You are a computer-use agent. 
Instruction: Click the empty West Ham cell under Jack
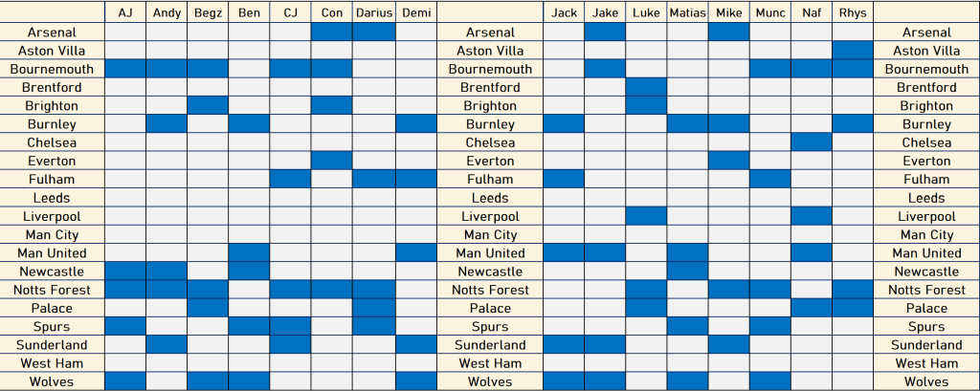pos(564,363)
